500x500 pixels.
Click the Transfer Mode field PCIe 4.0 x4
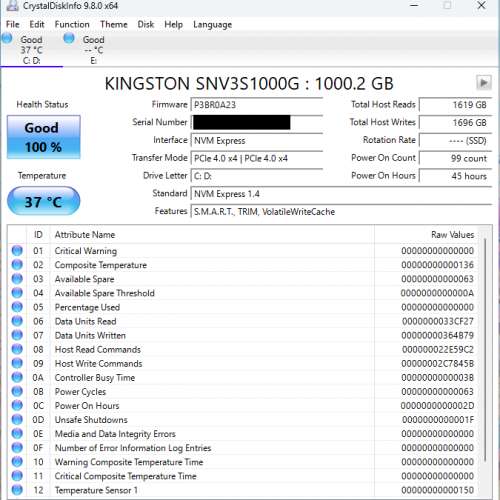point(257,158)
